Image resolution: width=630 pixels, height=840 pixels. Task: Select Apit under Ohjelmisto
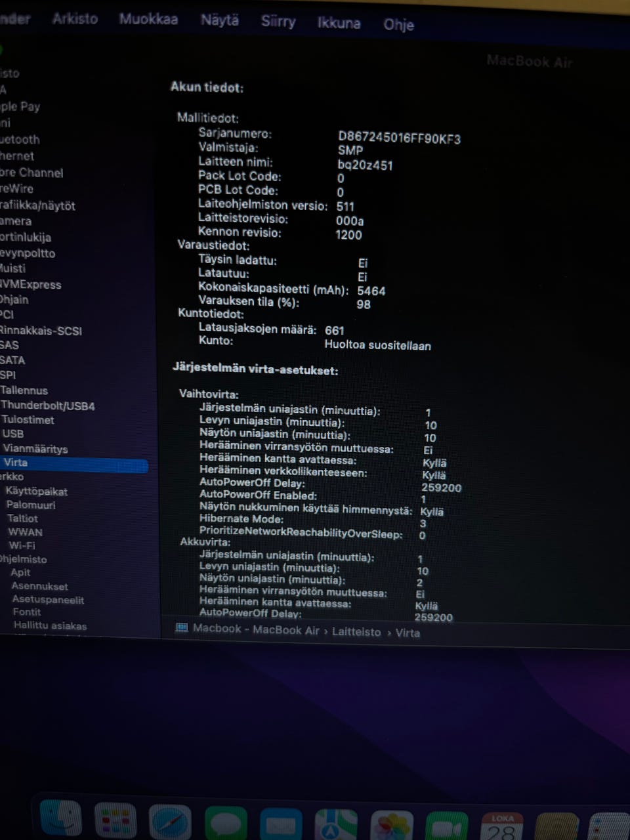(20, 572)
